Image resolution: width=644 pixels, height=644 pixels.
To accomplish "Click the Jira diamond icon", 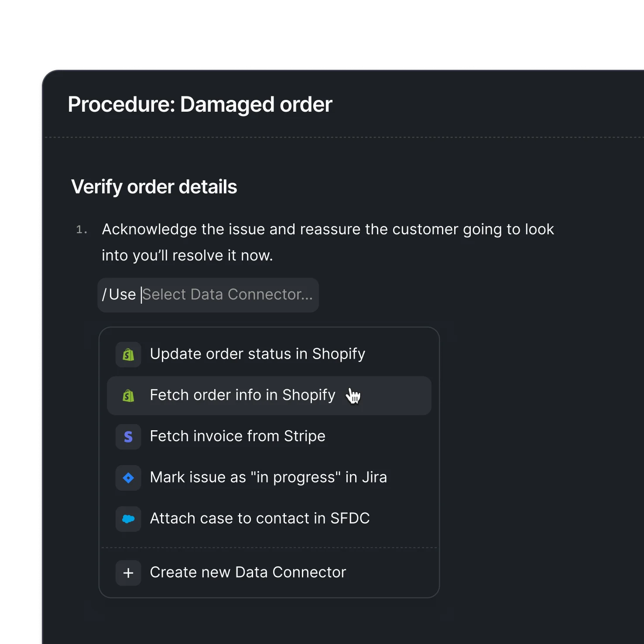I will [x=128, y=478].
